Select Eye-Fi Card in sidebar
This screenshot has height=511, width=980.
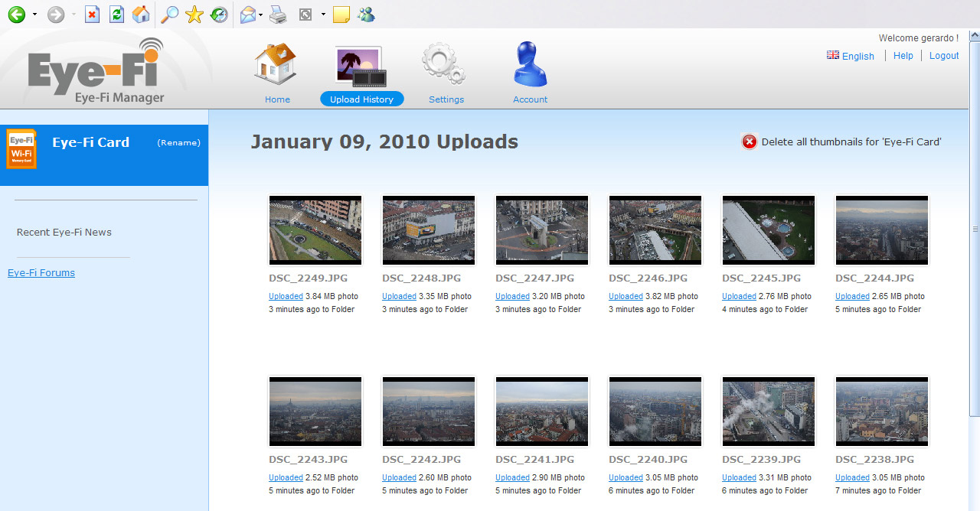(x=90, y=142)
